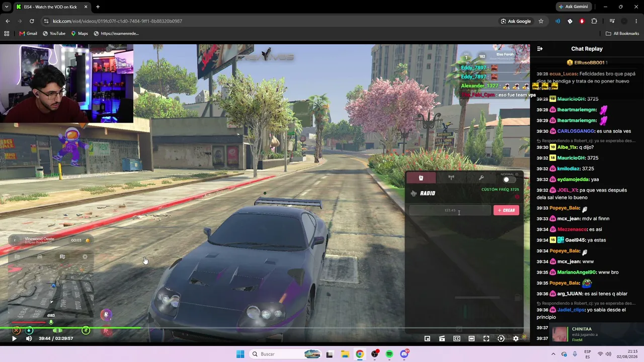Image resolution: width=644 pixels, height=362 pixels.
Task: Open Maps bookmark
Action: pos(79,34)
